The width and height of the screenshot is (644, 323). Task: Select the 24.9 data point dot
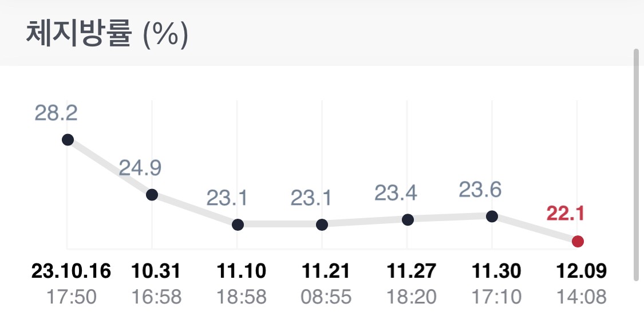[152, 195]
